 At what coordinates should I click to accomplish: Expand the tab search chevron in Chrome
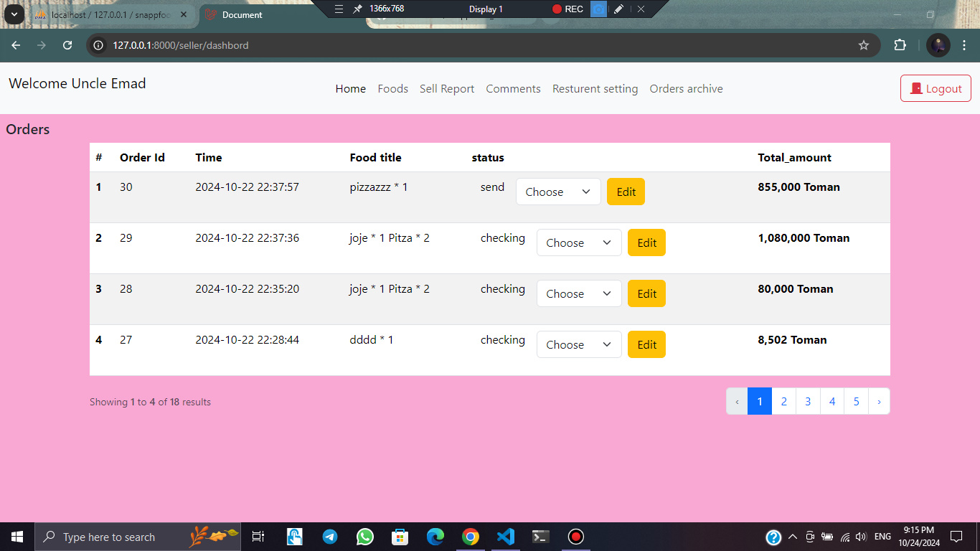(x=14, y=14)
